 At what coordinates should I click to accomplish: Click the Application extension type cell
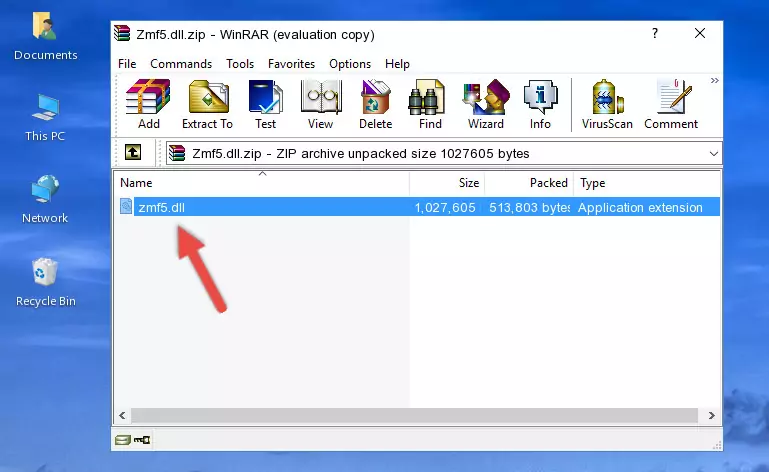point(640,208)
